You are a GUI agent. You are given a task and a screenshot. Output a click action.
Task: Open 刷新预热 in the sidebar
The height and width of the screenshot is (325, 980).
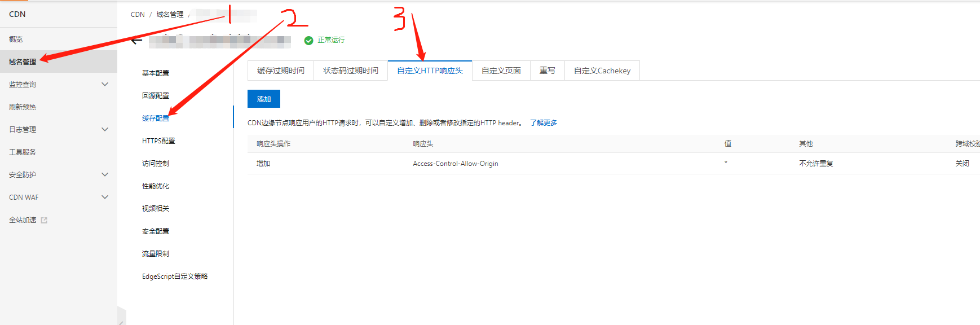(23, 107)
